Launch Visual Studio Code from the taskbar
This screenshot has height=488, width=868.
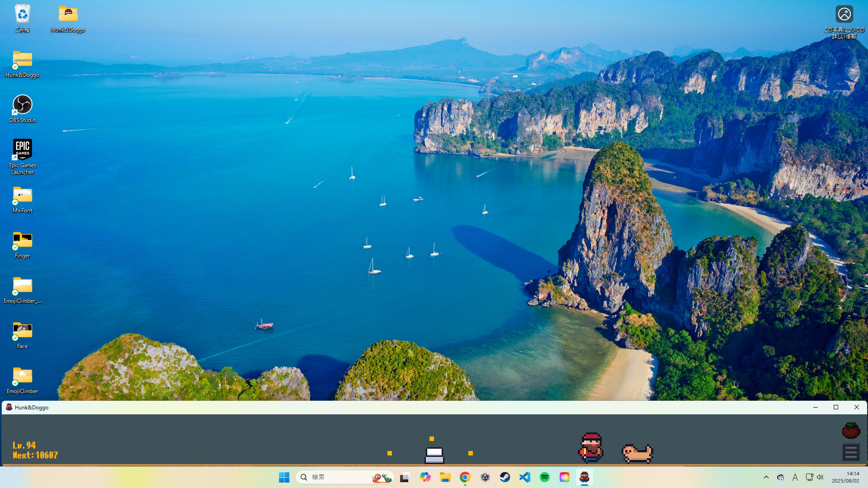pyautogui.click(x=524, y=477)
